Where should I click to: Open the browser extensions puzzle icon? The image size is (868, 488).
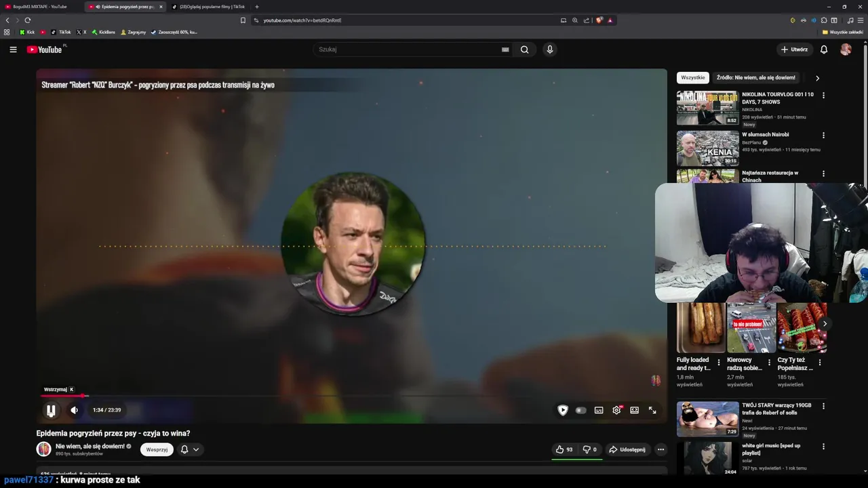coord(824,20)
